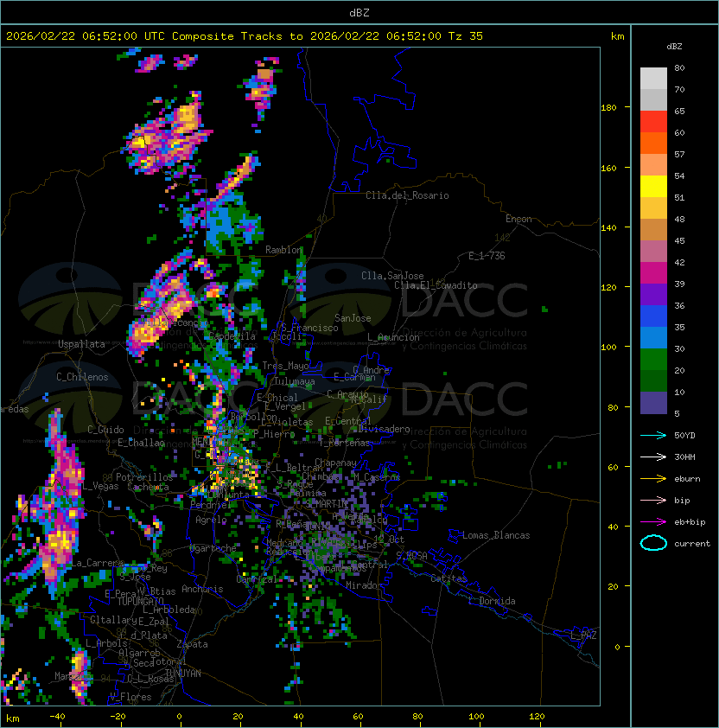The image size is (719, 728).
Task: Click the 'L_Dormida' place label
Action: [x=492, y=601]
